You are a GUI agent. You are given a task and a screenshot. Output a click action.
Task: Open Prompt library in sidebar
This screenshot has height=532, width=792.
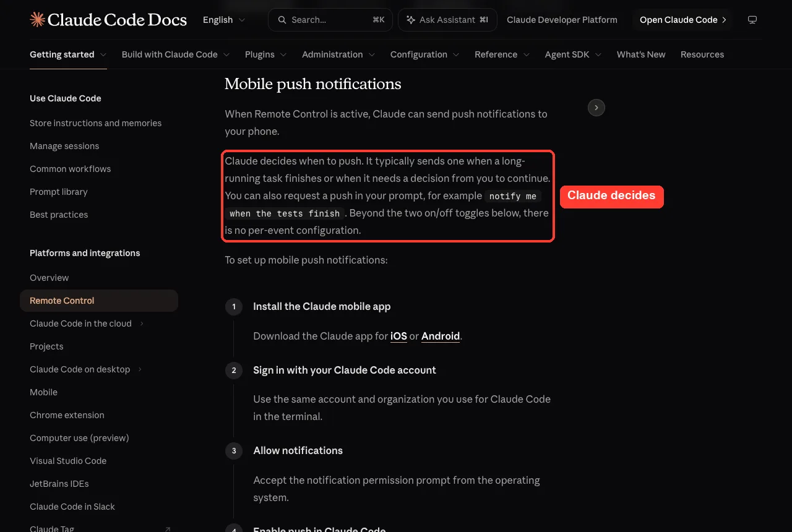[59, 192]
